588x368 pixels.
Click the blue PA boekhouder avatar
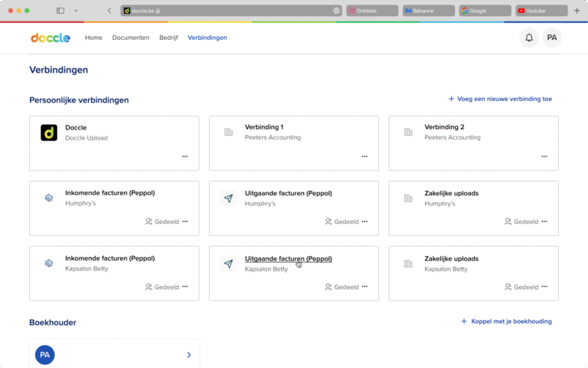[x=45, y=355]
